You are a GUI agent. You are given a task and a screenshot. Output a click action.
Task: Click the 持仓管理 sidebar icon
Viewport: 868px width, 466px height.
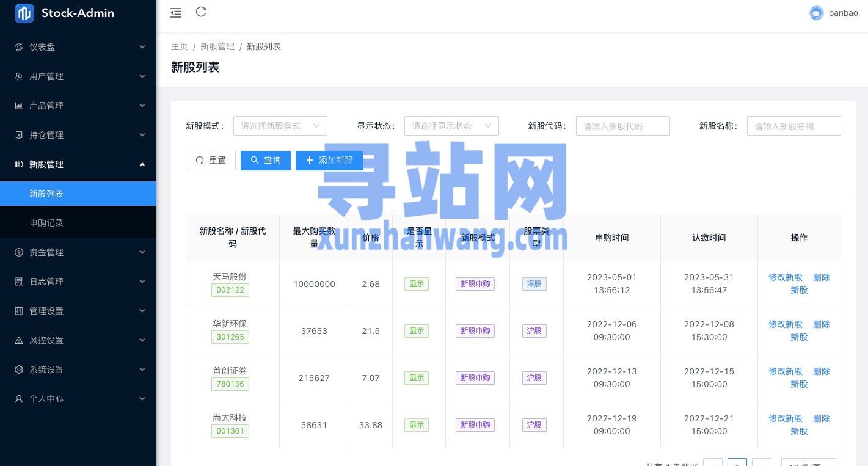click(19, 135)
